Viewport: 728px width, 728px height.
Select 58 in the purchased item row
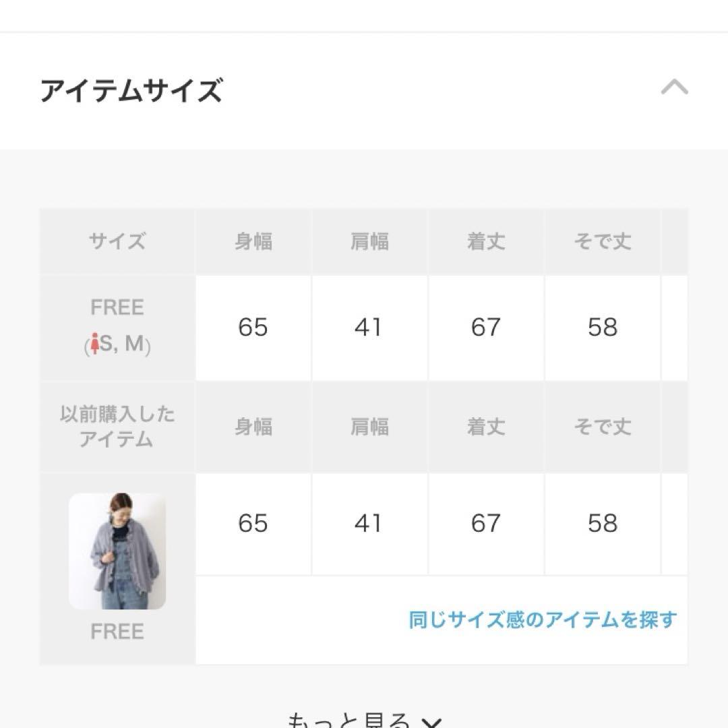603,524
